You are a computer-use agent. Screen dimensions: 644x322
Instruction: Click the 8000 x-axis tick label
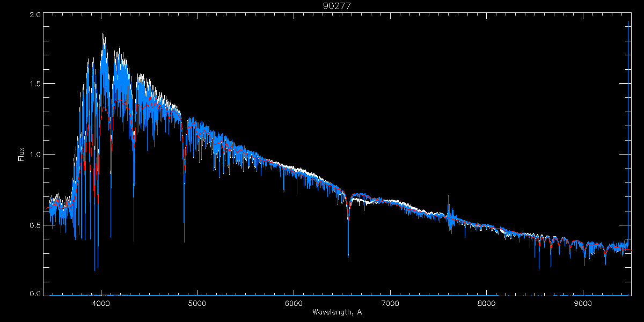[x=487, y=303]
